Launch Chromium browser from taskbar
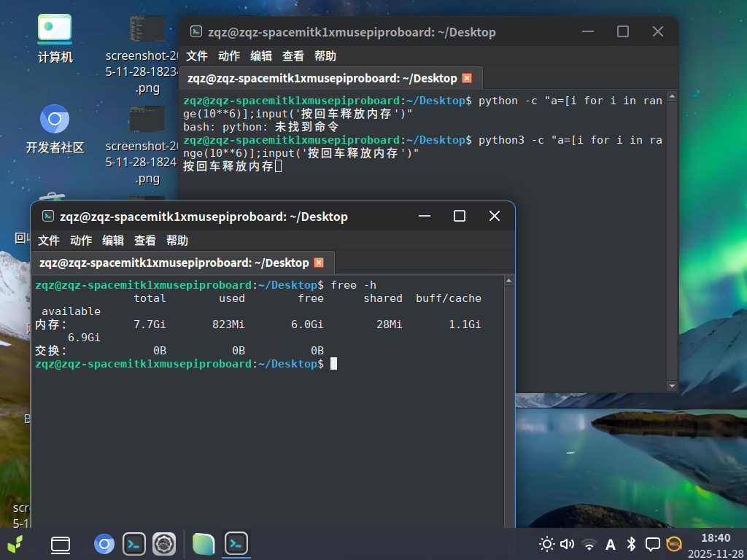 point(104,544)
